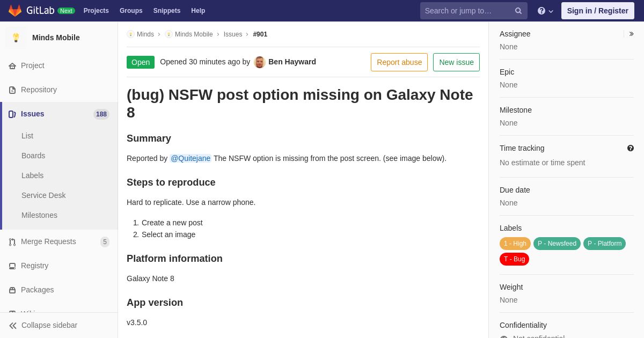Open the Projects menu
The width and height of the screenshot is (644, 338).
(x=96, y=11)
